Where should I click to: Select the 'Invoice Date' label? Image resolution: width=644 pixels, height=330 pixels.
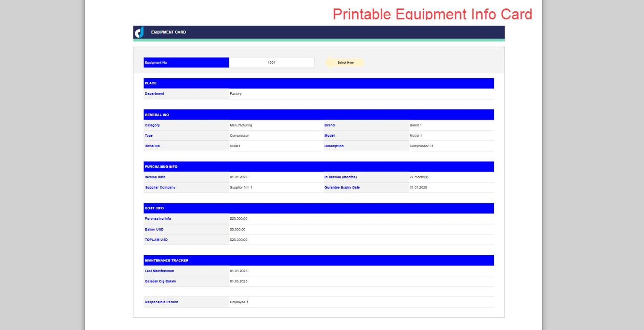pyautogui.click(x=155, y=177)
